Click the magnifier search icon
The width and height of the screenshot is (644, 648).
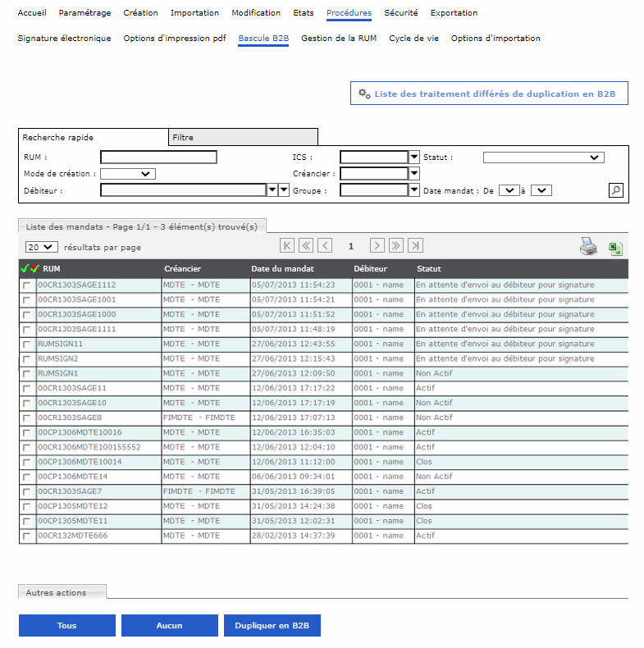tap(615, 190)
